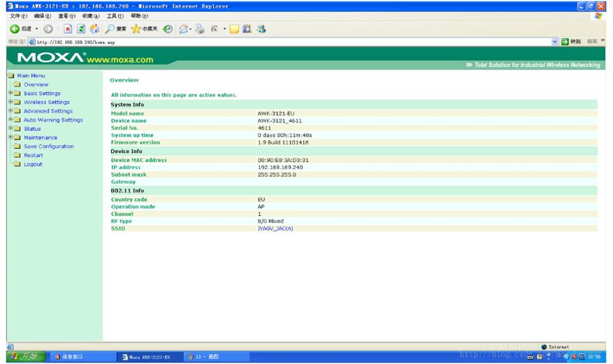Click the browser Back arrow icon
The width and height of the screenshot is (613, 364).
pyautogui.click(x=15, y=29)
